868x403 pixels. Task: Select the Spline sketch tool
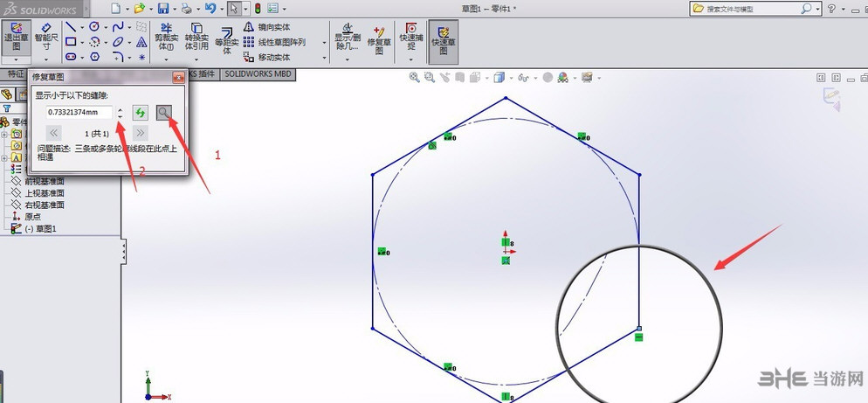coord(118,26)
